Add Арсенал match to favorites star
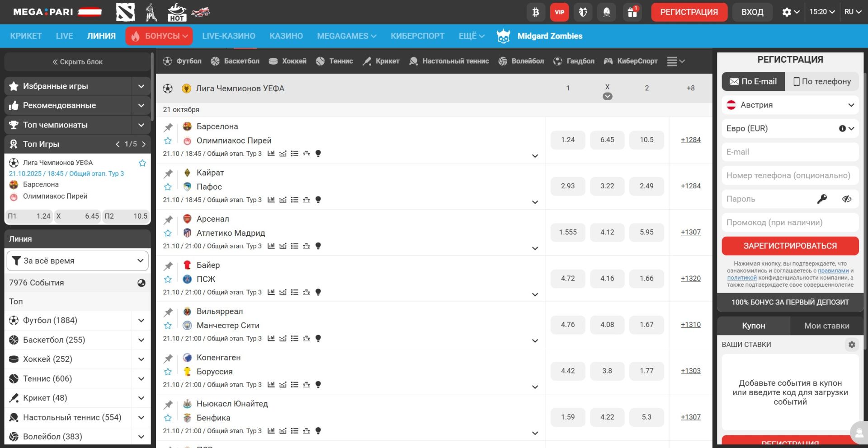 [x=168, y=233]
